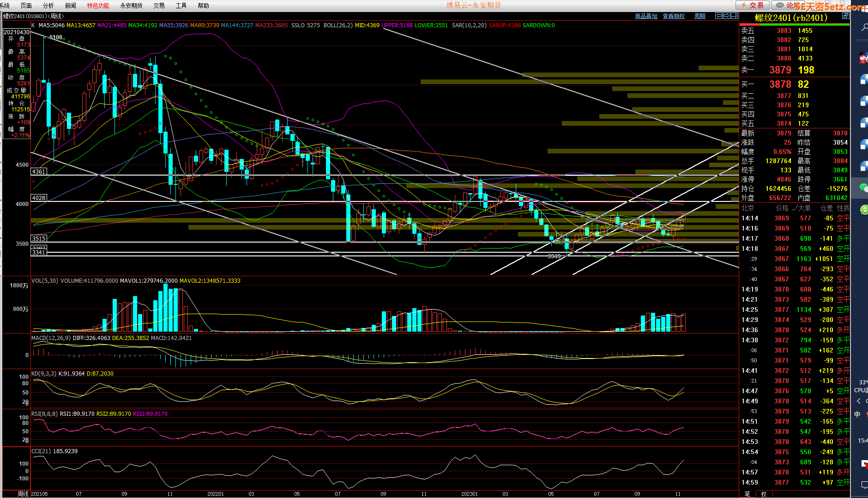Open the 页面 menu
Screen dimensions: 868x498
tap(26, 6)
